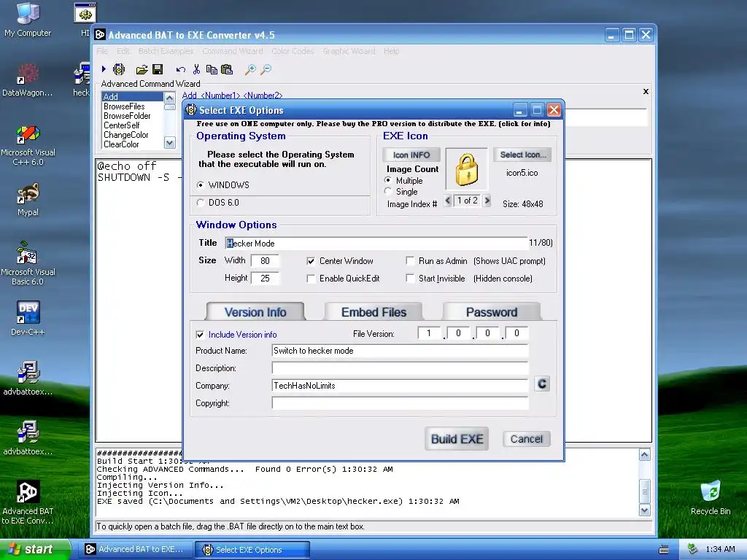Image resolution: width=747 pixels, height=560 pixels.
Task: Open Microsoft Visual C++ 6.0 shortcut
Action: pyautogui.click(x=28, y=145)
